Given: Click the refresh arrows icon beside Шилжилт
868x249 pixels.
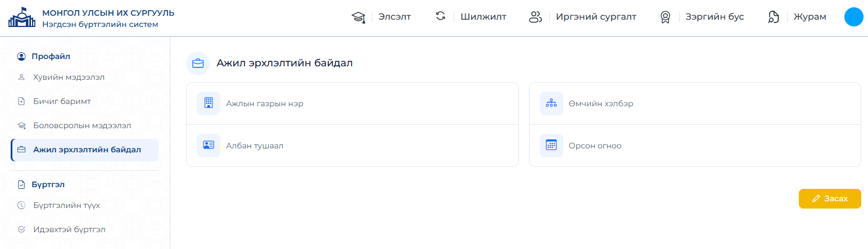Looking at the screenshot, I should [x=440, y=16].
